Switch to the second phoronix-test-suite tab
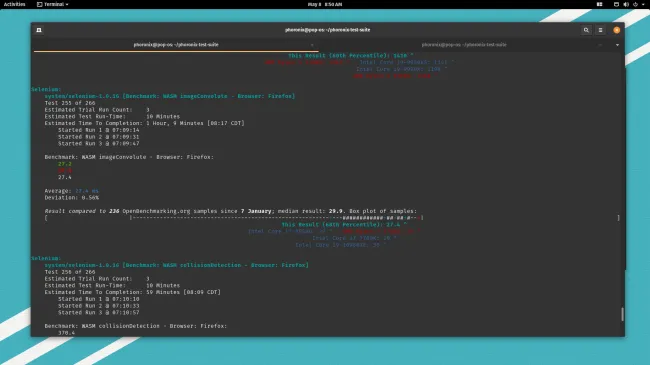This screenshot has height=365, width=650. coord(464,44)
